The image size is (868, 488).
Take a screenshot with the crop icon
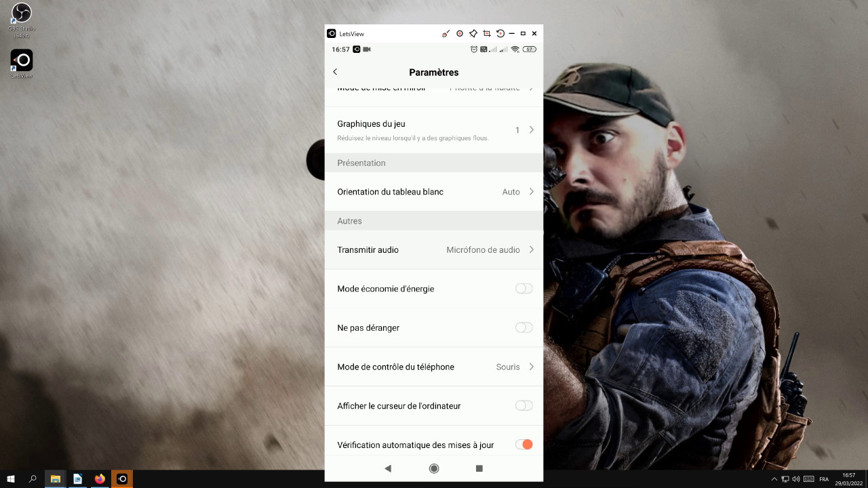[x=486, y=34]
